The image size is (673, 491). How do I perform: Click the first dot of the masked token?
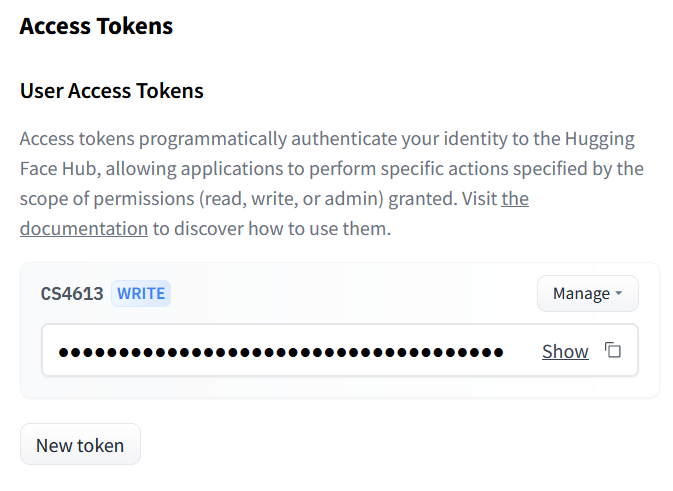64,351
